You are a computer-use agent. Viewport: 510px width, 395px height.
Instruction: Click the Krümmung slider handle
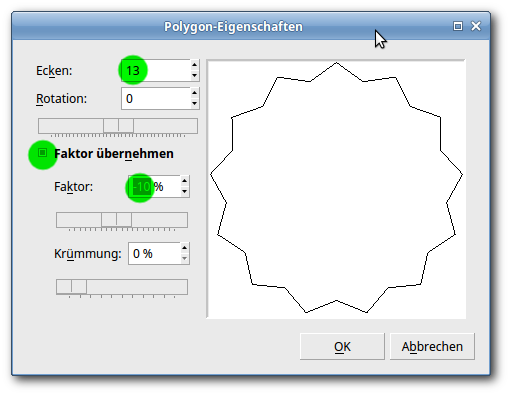[x=71, y=287]
